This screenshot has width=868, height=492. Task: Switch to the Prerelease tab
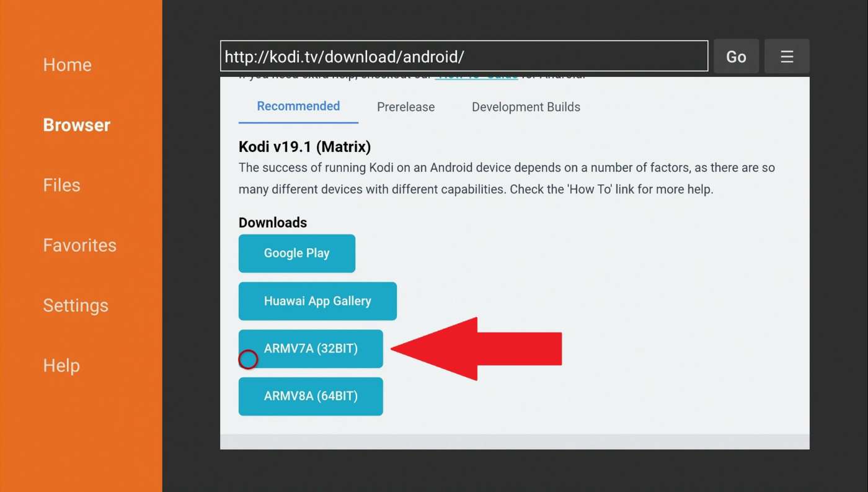(x=405, y=107)
